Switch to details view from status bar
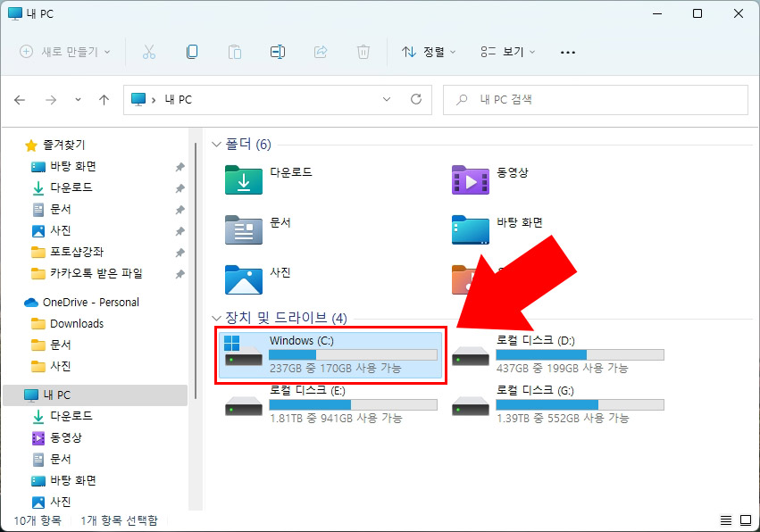 (x=725, y=520)
